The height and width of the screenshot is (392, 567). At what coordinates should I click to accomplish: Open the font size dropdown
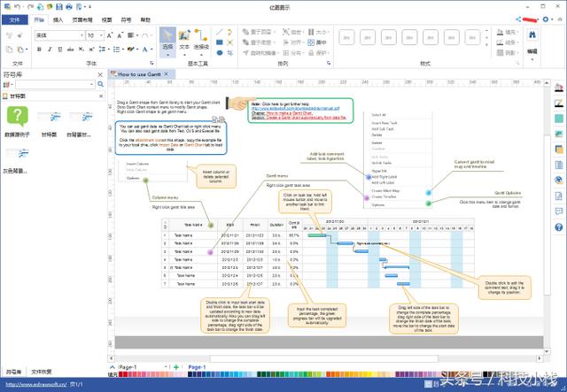101,35
